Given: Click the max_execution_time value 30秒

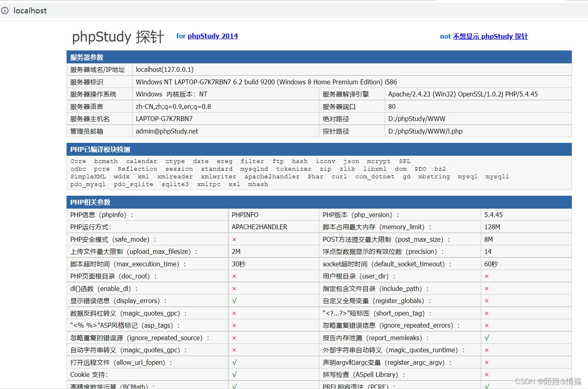Looking at the screenshot, I should click(238, 264).
